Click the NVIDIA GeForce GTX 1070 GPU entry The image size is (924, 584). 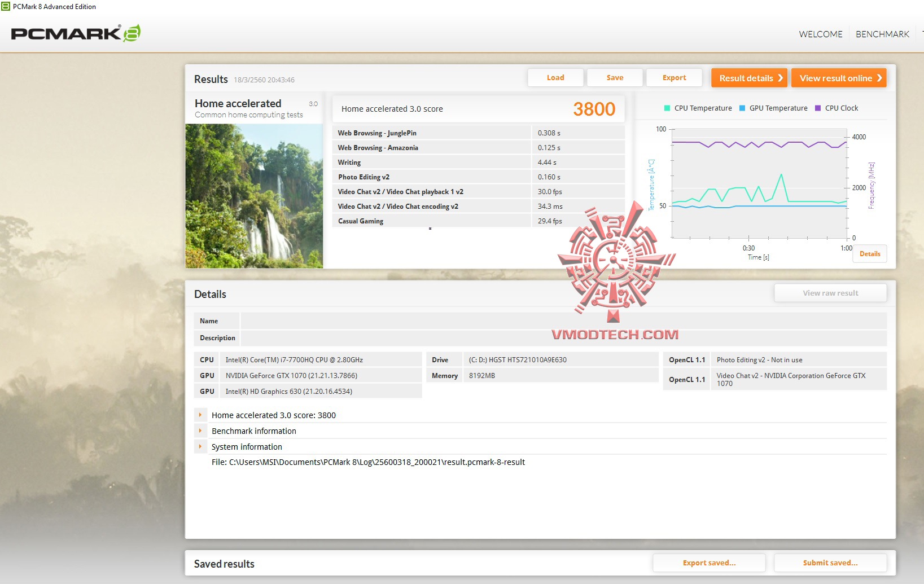291,376
